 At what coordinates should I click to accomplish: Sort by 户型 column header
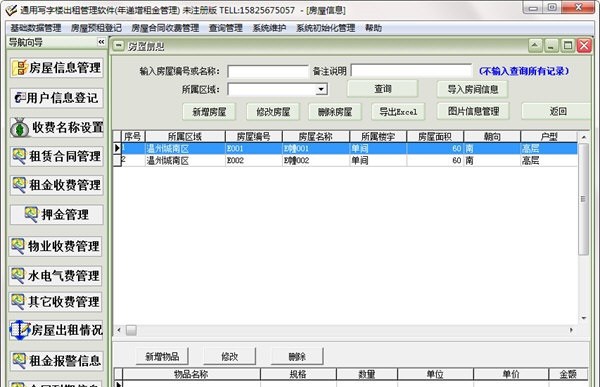pos(549,136)
